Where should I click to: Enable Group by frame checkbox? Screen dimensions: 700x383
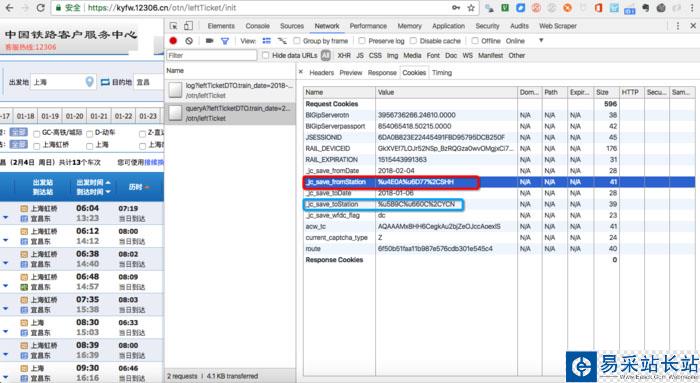(296, 41)
